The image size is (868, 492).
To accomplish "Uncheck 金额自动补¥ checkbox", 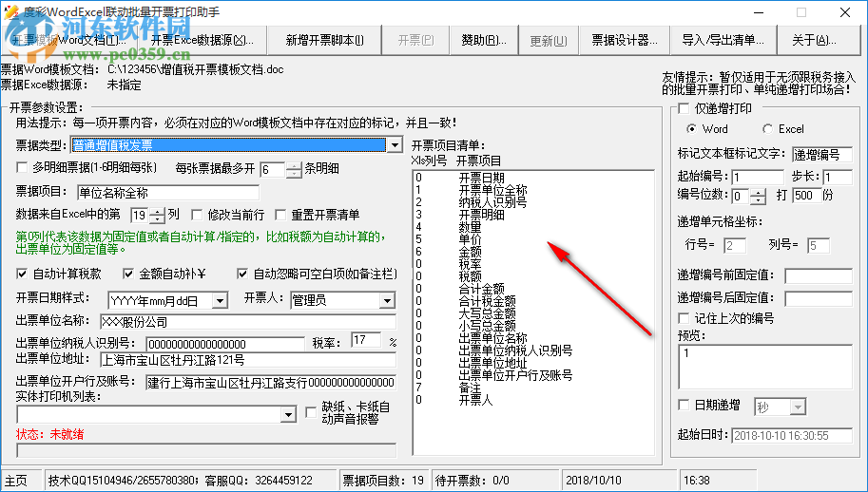I will [x=128, y=274].
